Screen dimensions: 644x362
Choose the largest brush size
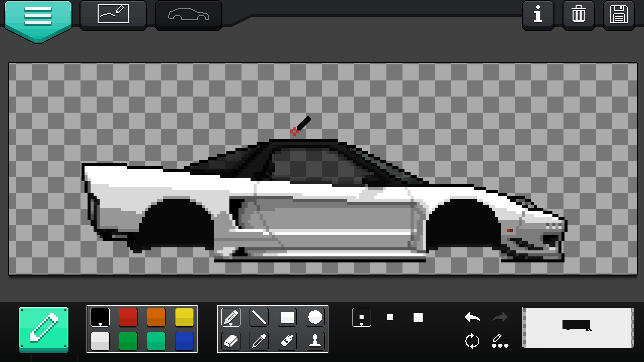pyautogui.click(x=418, y=317)
